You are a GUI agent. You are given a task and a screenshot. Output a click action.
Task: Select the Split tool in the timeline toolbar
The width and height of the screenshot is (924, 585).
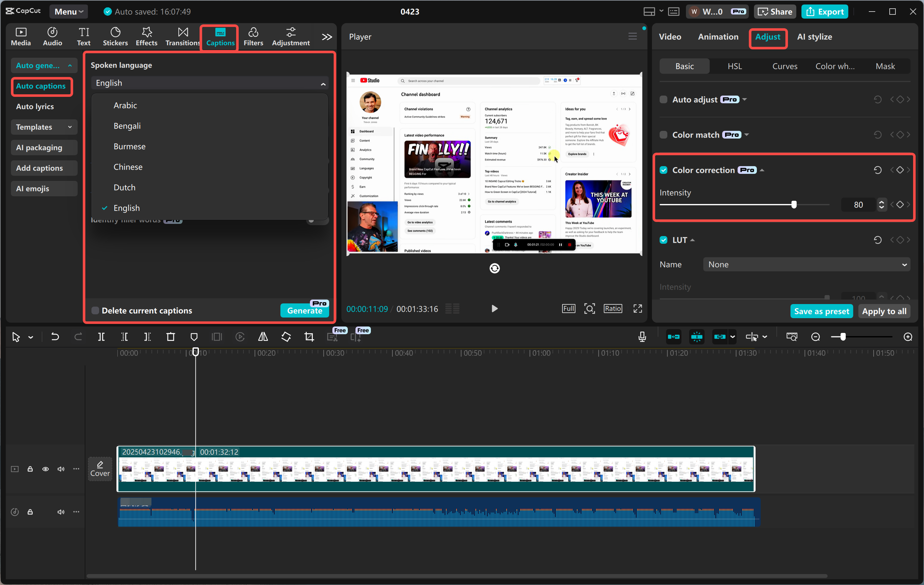(x=101, y=336)
